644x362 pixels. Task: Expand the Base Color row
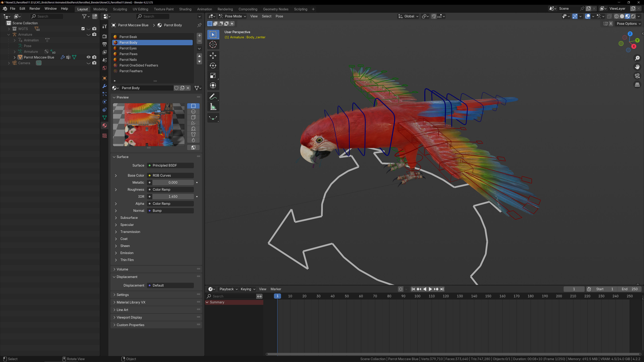pyautogui.click(x=116, y=176)
